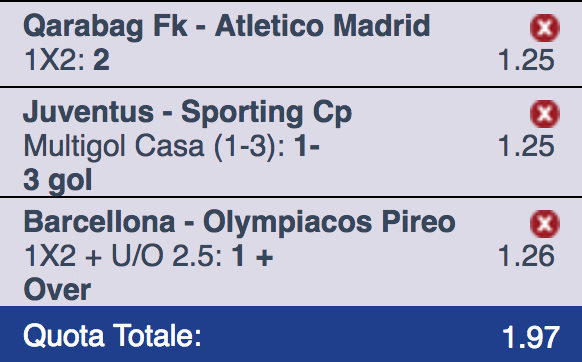Click the Quota Totale label
The image size is (582, 362).
pos(112,336)
